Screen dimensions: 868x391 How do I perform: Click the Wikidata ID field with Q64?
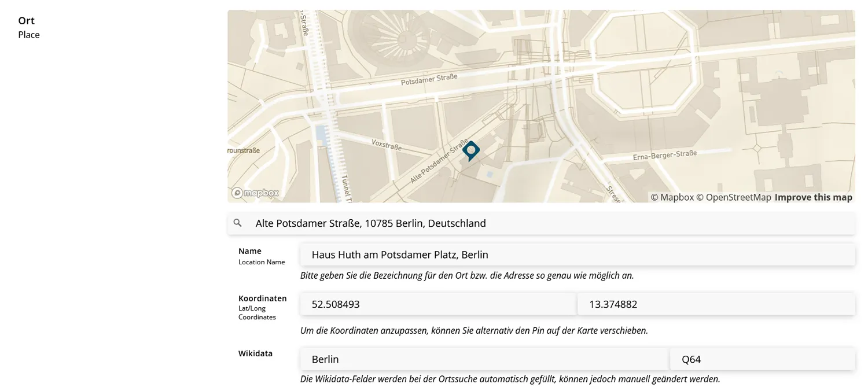click(762, 359)
